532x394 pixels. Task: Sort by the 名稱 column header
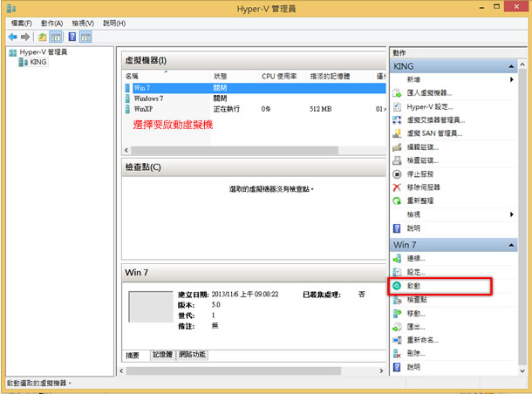point(132,77)
